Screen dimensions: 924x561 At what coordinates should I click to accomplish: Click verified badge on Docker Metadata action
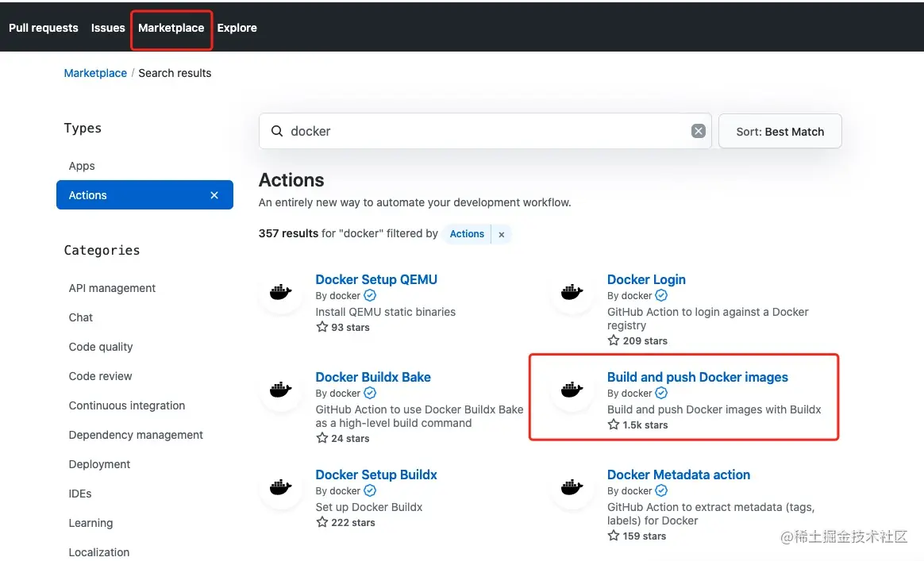(661, 490)
